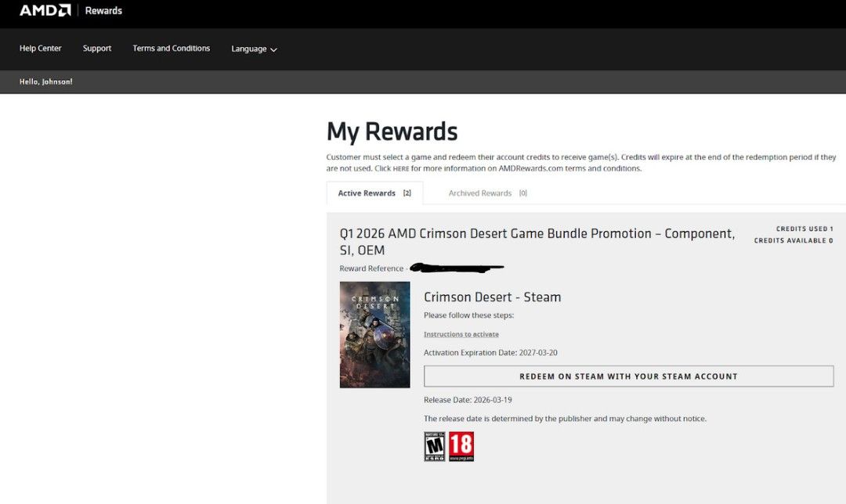Open the Help Center page
The image size is (846, 504).
pos(41,49)
